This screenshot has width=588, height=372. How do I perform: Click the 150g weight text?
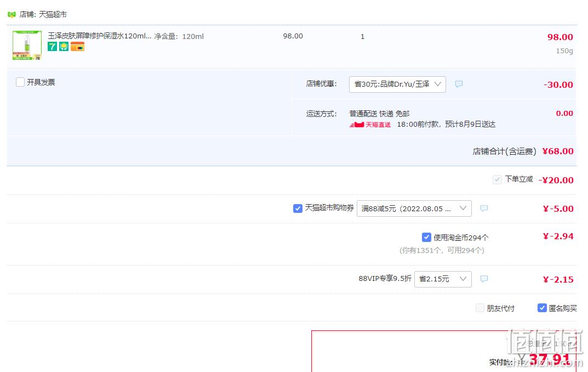click(x=564, y=50)
